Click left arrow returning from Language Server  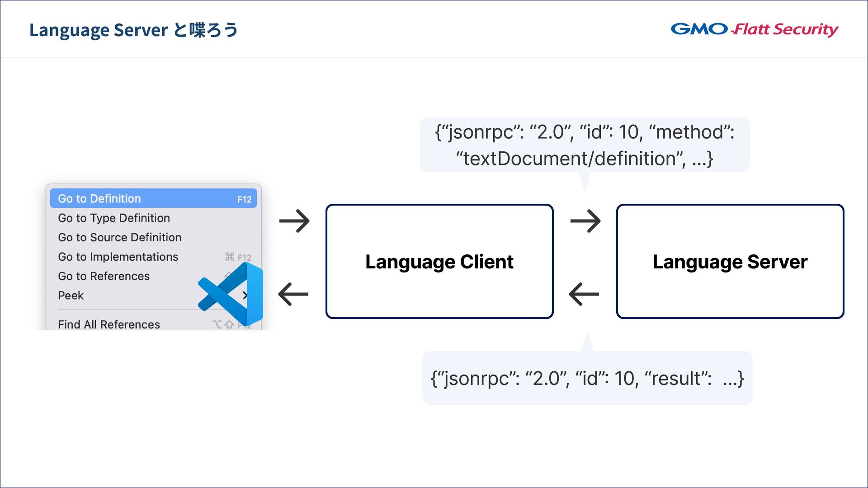(x=584, y=294)
